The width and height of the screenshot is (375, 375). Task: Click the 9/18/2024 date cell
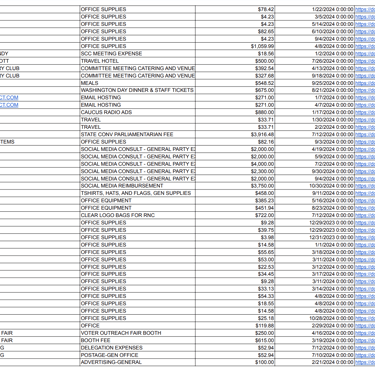[315, 76]
